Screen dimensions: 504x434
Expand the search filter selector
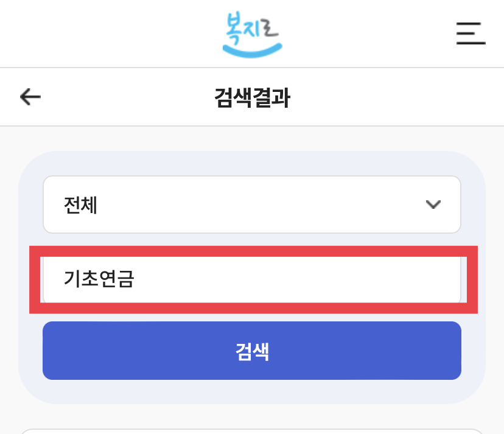(x=251, y=205)
